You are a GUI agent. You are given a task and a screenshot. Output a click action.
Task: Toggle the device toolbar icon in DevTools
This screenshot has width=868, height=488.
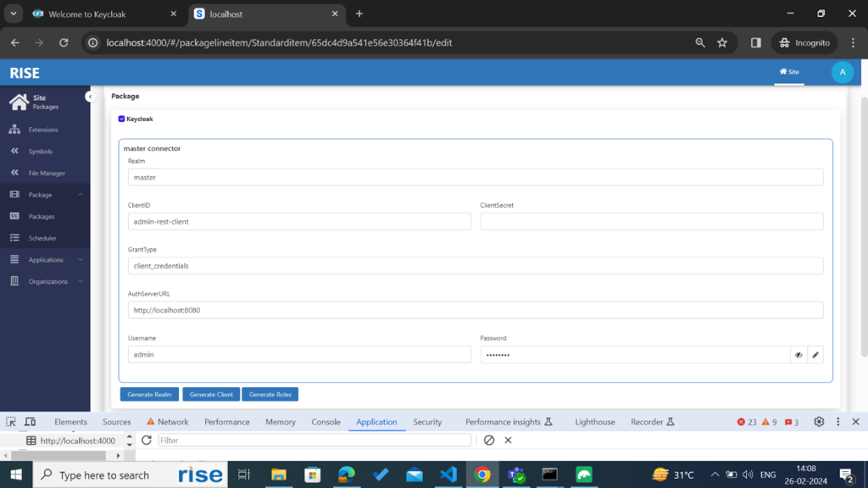tap(30, 422)
